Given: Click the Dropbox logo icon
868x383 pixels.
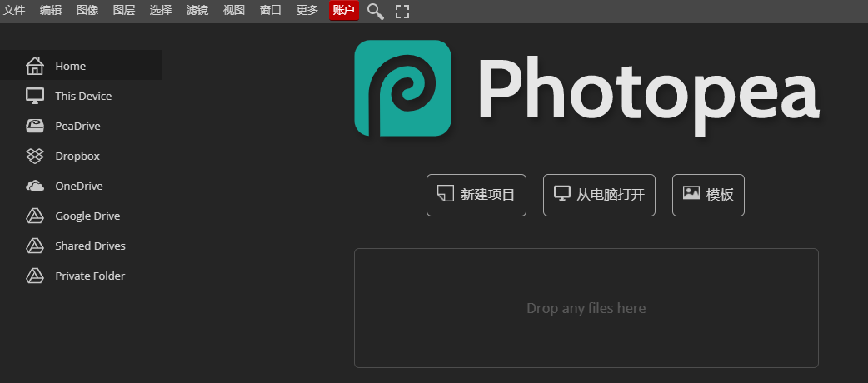Looking at the screenshot, I should click(x=35, y=156).
